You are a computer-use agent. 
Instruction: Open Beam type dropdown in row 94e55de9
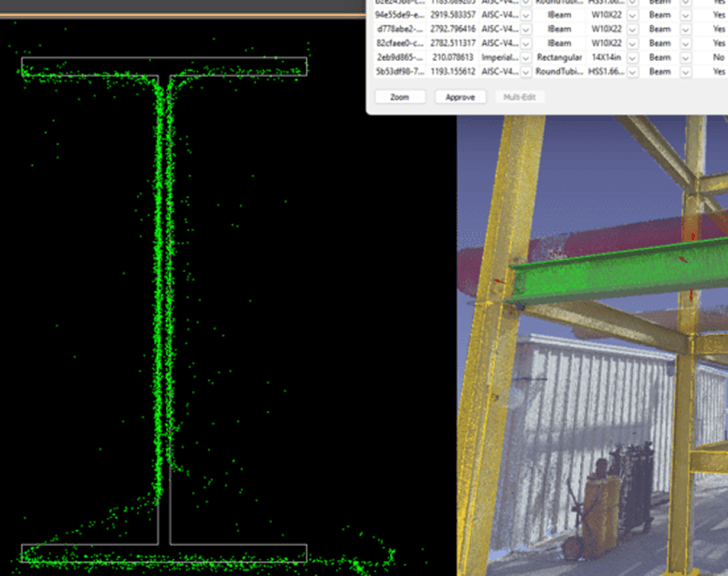coord(685,15)
